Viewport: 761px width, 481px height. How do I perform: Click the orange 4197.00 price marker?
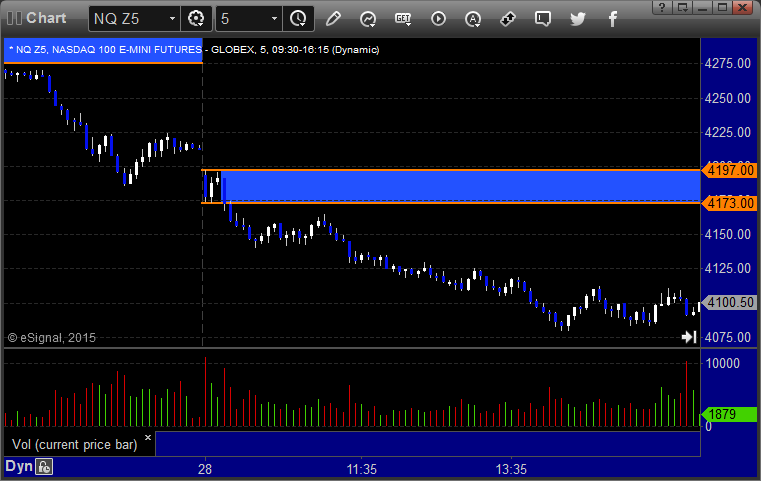point(729,170)
